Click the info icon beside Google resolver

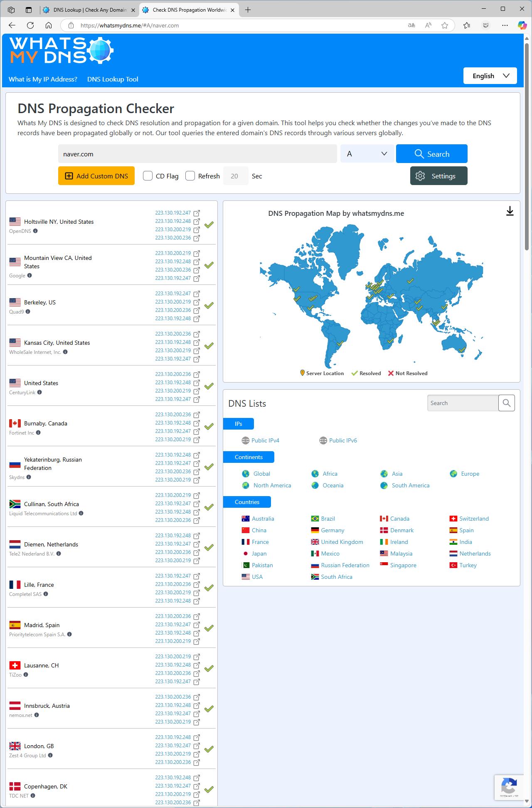[30, 276]
